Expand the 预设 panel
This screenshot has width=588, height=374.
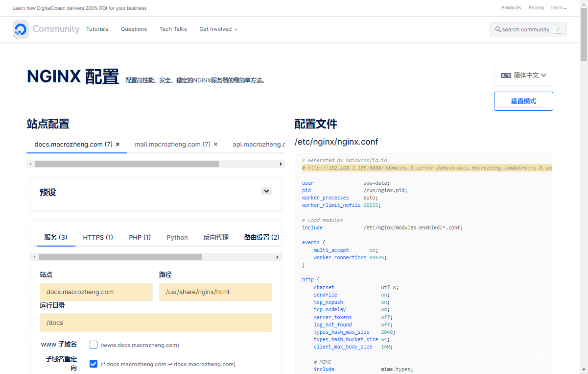click(266, 191)
